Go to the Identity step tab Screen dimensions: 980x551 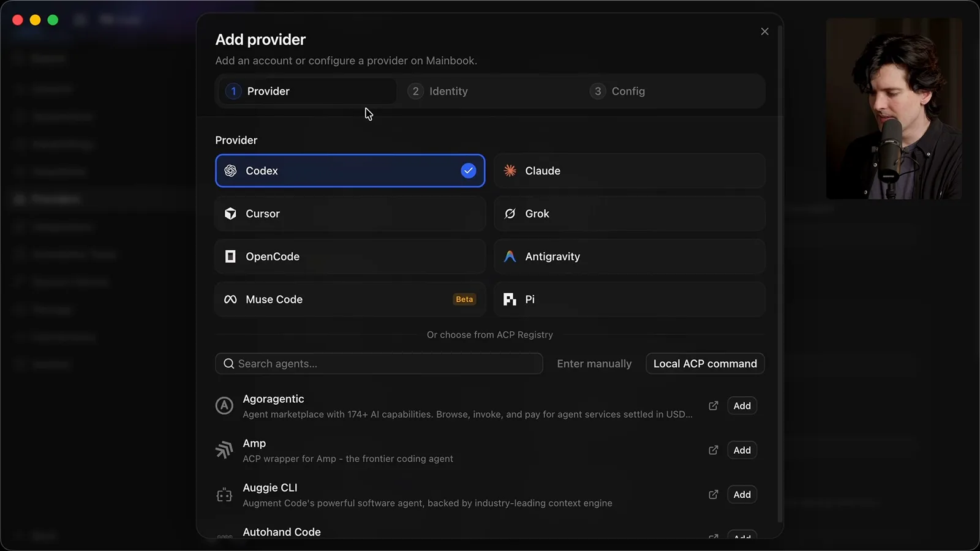pyautogui.click(x=491, y=91)
